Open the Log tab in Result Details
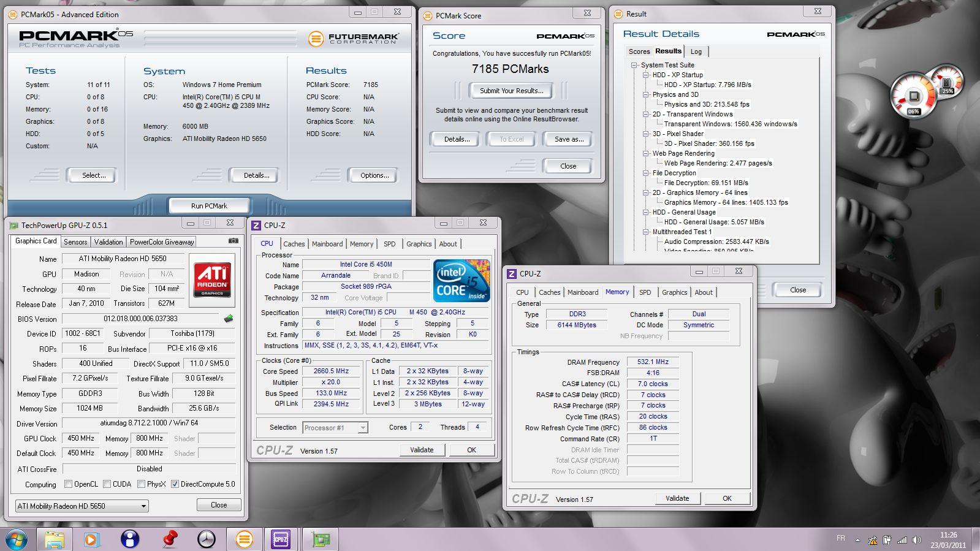 (x=696, y=51)
